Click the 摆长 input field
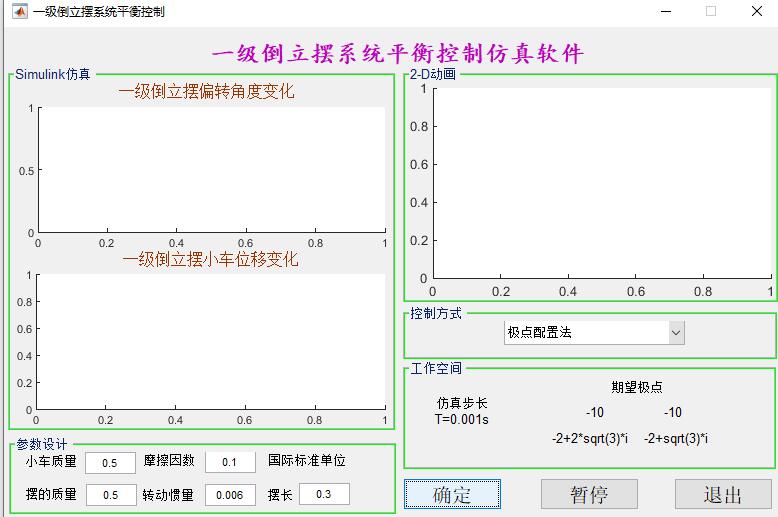The height and width of the screenshot is (517, 778). pos(324,494)
